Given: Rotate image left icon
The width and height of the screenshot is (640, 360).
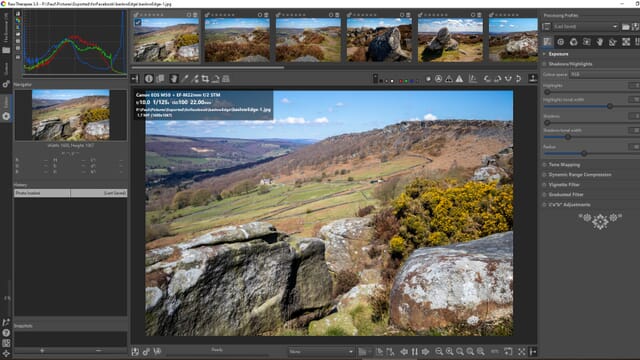Looking at the screenshot, I should (487, 79).
